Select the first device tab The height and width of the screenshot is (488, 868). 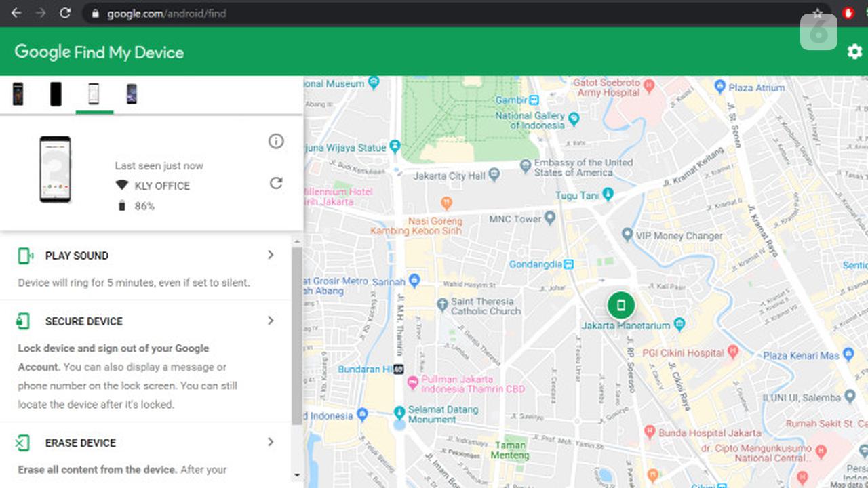[18, 94]
